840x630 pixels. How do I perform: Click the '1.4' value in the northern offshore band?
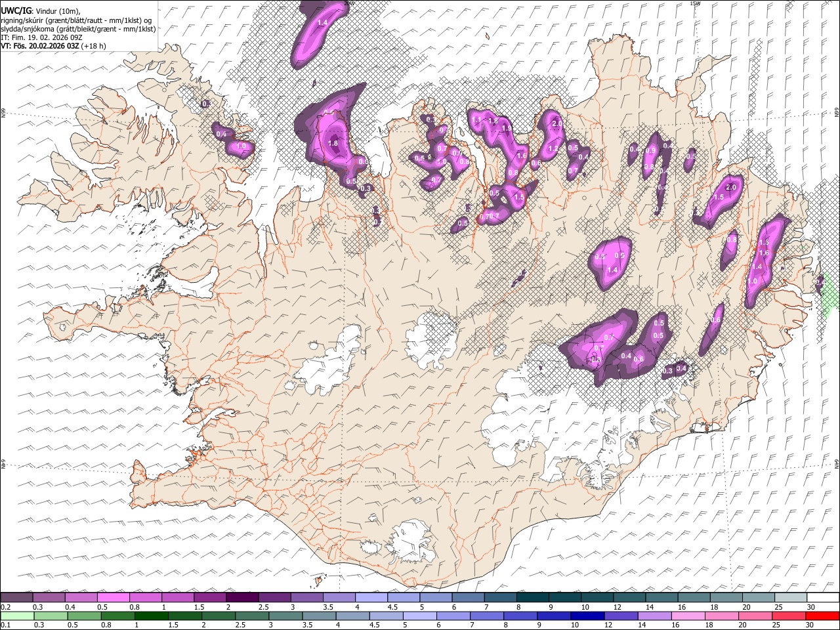click(x=322, y=23)
